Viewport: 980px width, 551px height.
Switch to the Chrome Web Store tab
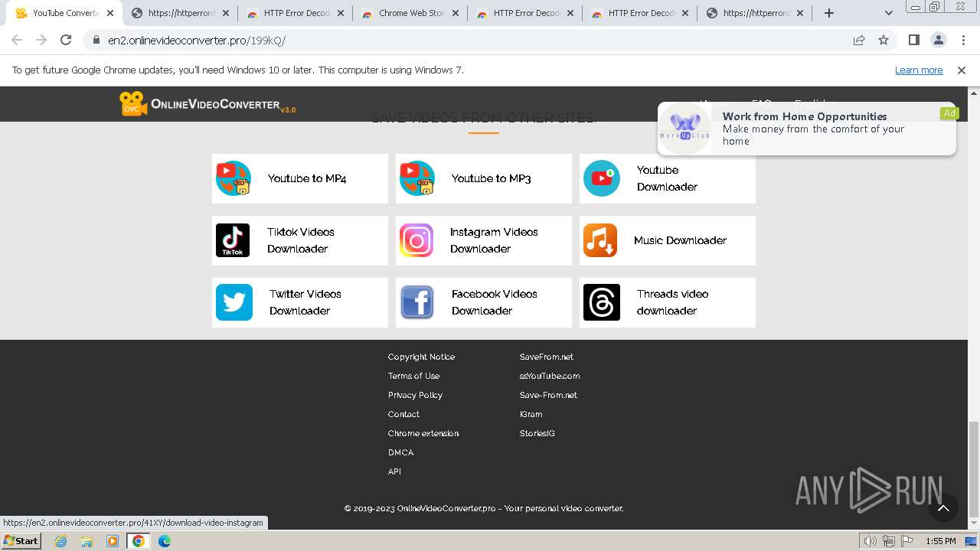[x=410, y=13]
